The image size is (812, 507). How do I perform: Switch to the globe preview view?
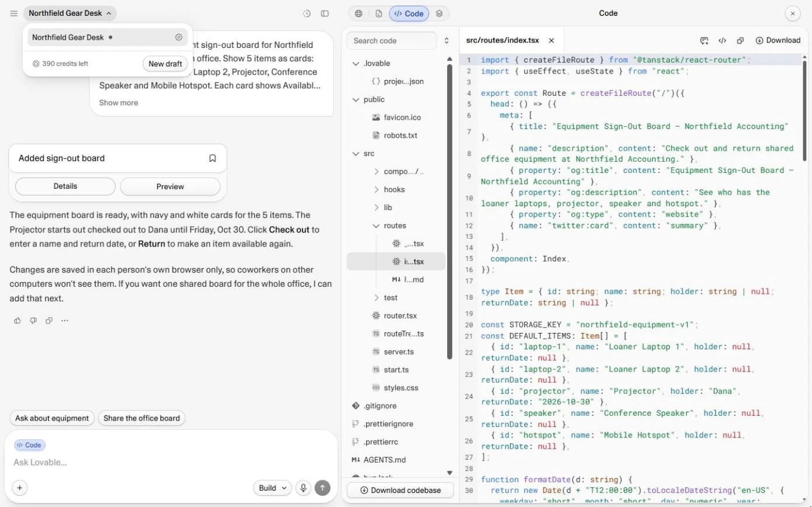(x=359, y=13)
